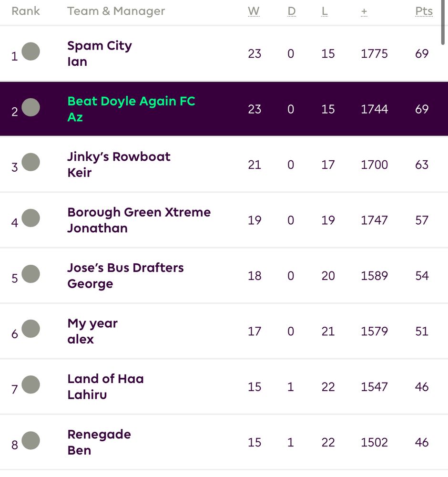Open Jinky's Rowboat team page
448x477 pixels.
tap(119, 156)
